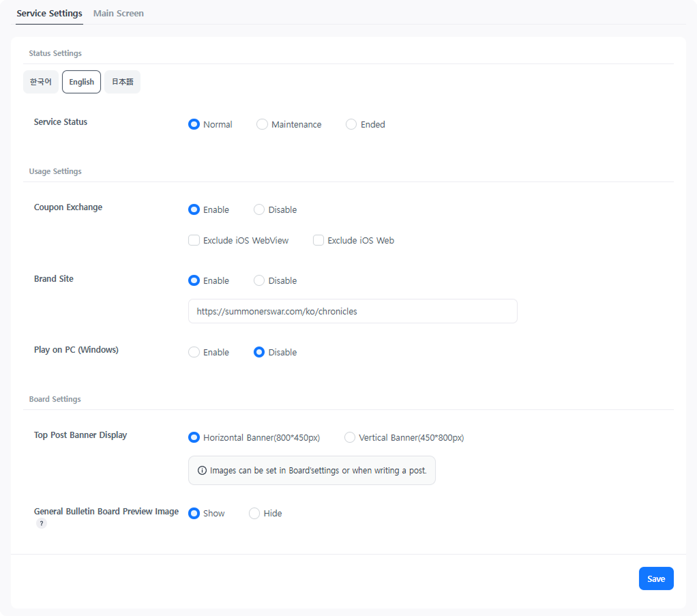
Task: Hide the General Bulletin Board preview image
Action: 254,514
